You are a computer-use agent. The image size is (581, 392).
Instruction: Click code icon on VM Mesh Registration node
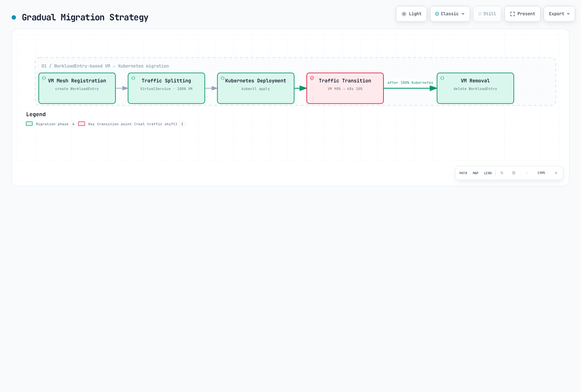(44, 78)
